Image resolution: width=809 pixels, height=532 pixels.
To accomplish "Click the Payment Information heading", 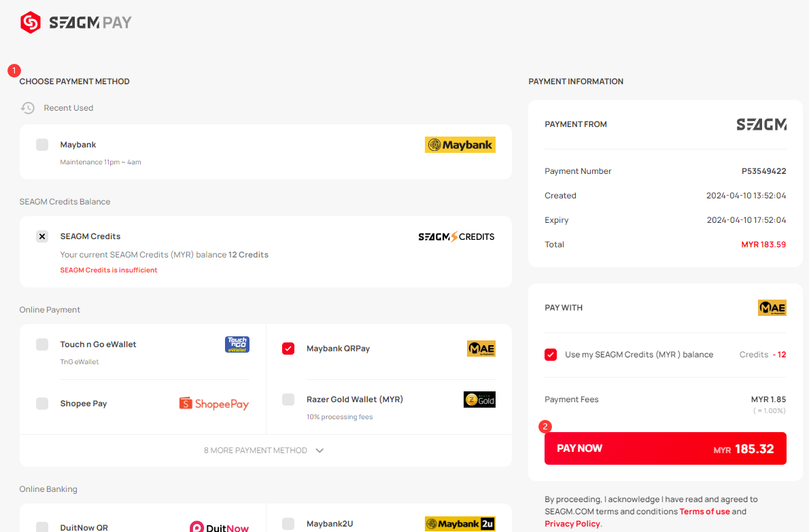I will (576, 82).
